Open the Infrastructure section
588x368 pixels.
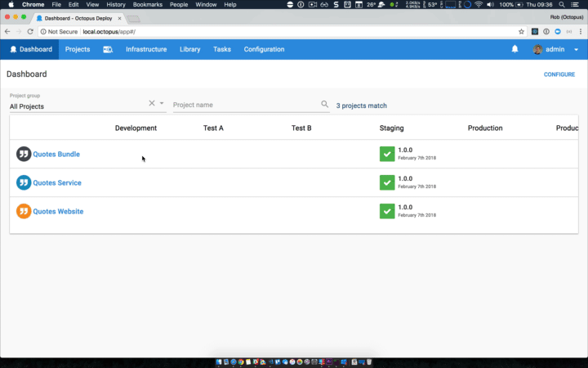[x=146, y=49]
